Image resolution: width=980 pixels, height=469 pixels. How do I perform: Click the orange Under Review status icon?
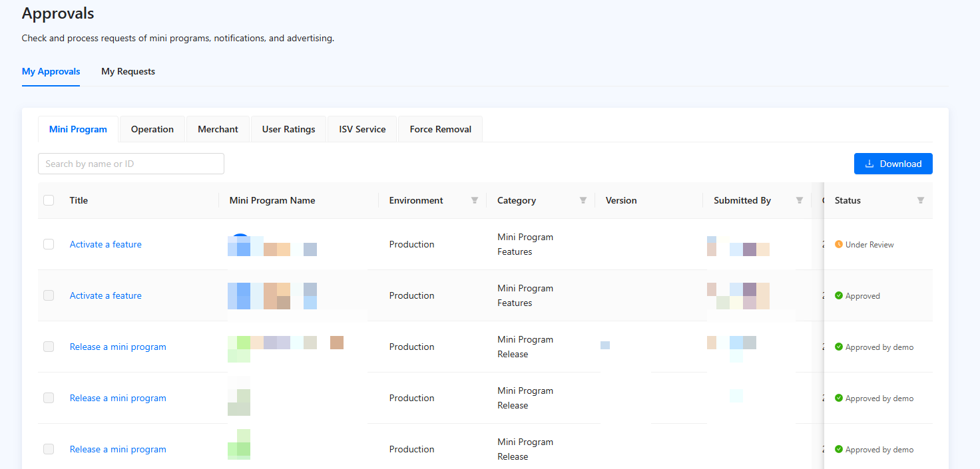(839, 244)
